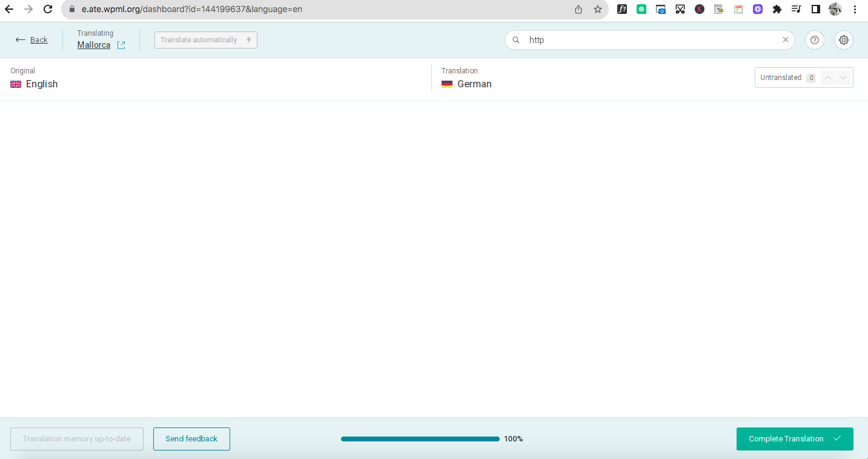Click the address bar URL
The width and height of the screenshot is (868, 459).
[192, 9]
